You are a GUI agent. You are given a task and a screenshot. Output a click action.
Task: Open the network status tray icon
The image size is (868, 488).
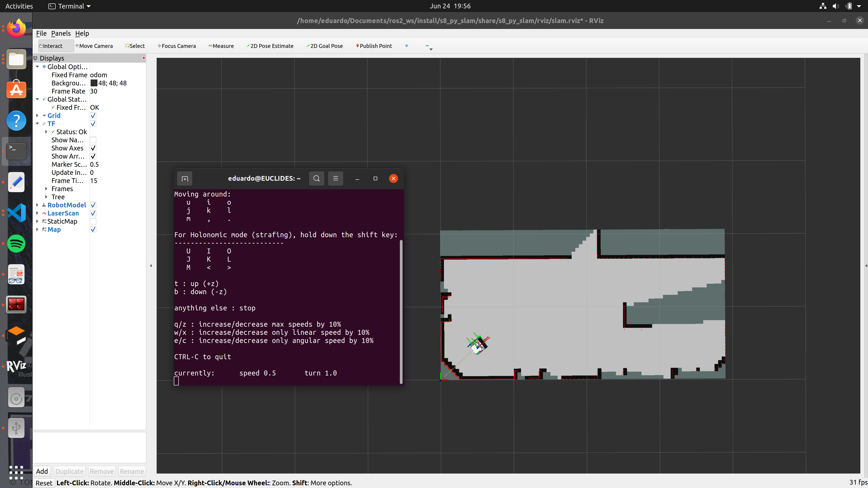tap(823, 6)
